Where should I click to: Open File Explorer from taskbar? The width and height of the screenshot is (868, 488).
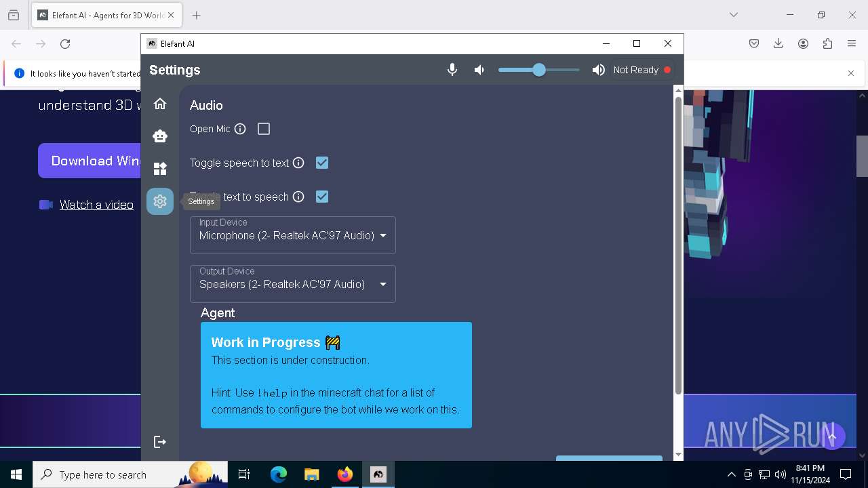[312, 474]
